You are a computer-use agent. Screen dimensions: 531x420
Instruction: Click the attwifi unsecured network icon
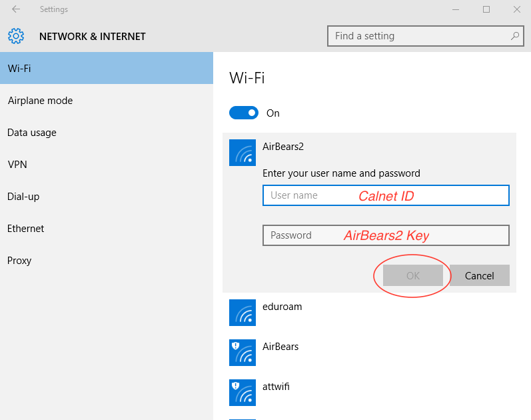242,393
